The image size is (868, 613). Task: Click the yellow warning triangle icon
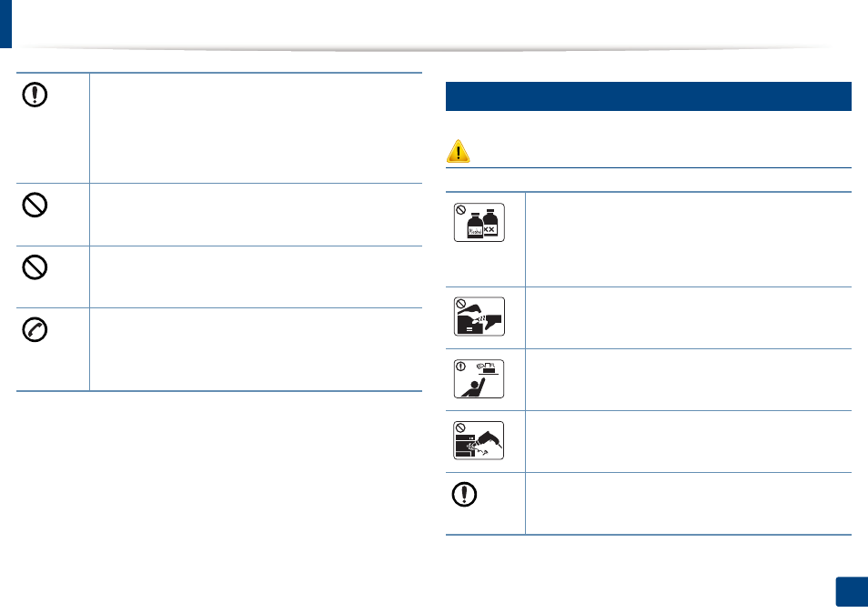pos(458,151)
